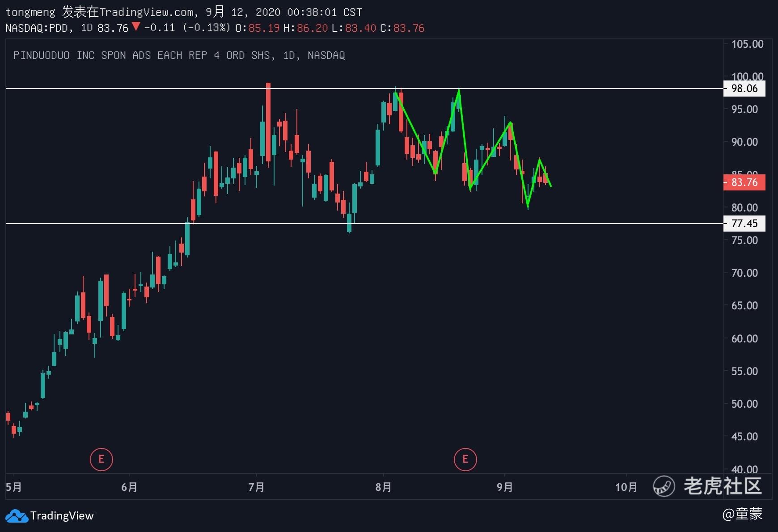The image size is (778, 532).
Task: Click the H:86.20 high value
Action: coord(306,28)
